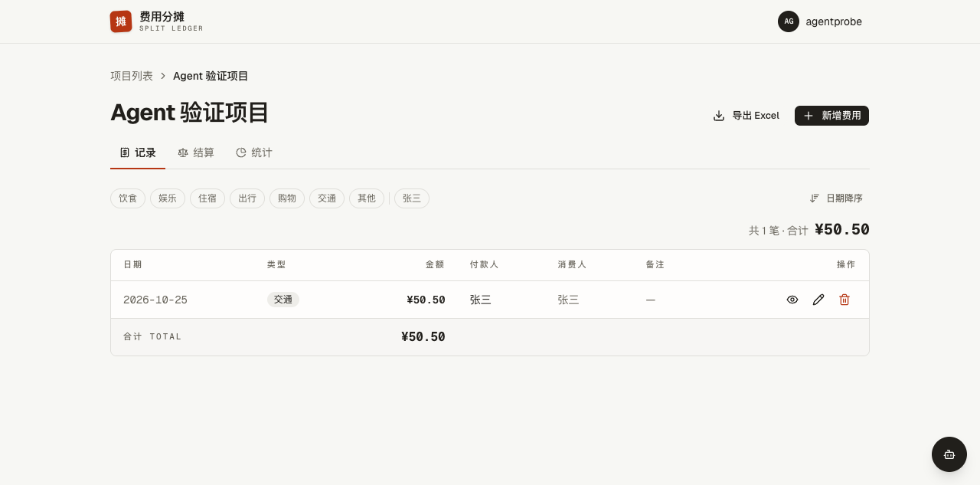Click the red 摊 app logo icon

[121, 21]
